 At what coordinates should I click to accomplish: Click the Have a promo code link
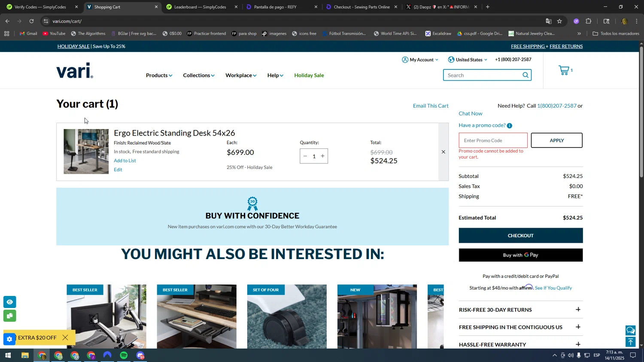coord(482,125)
